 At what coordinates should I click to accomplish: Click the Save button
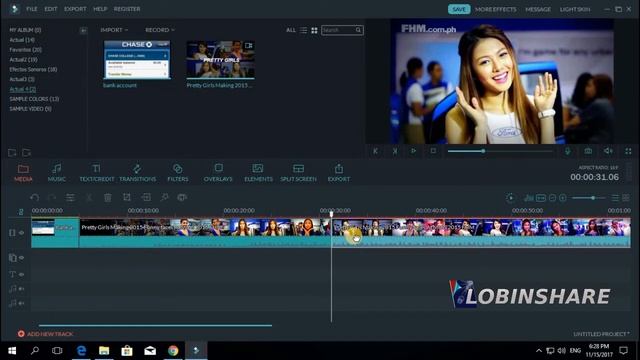(459, 9)
